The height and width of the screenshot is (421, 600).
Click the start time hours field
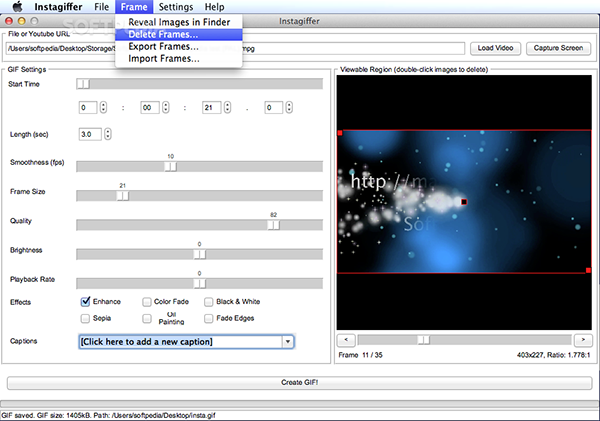pos(88,108)
